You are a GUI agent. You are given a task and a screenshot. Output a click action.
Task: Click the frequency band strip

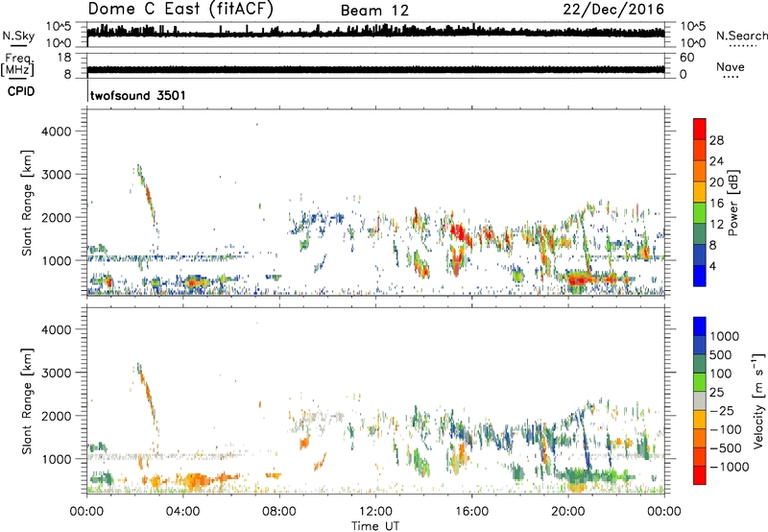(375, 69)
